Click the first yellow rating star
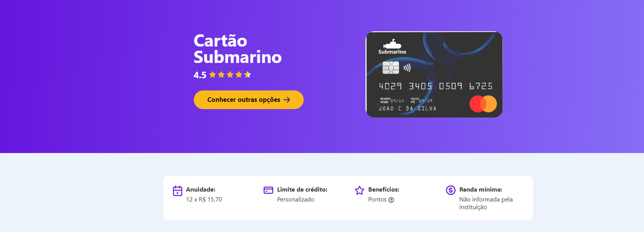This screenshot has width=644, height=232. [213, 74]
